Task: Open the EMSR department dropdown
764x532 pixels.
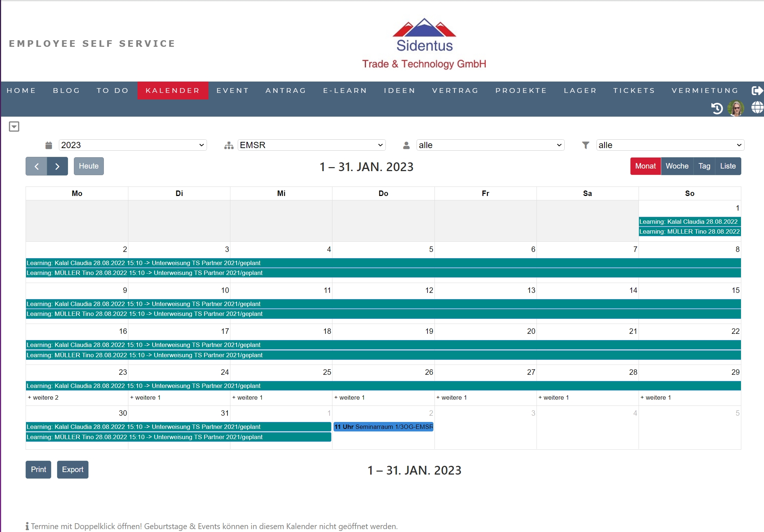Action: 311,145
